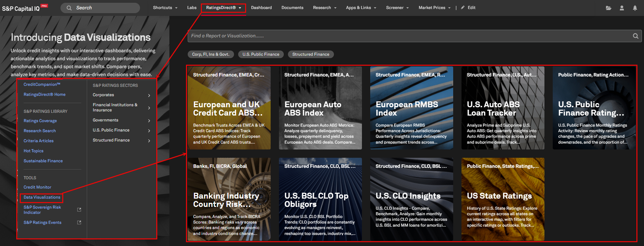Open the folder icon in top bar
Viewport: 644px width, 246px height.
click(x=608, y=8)
